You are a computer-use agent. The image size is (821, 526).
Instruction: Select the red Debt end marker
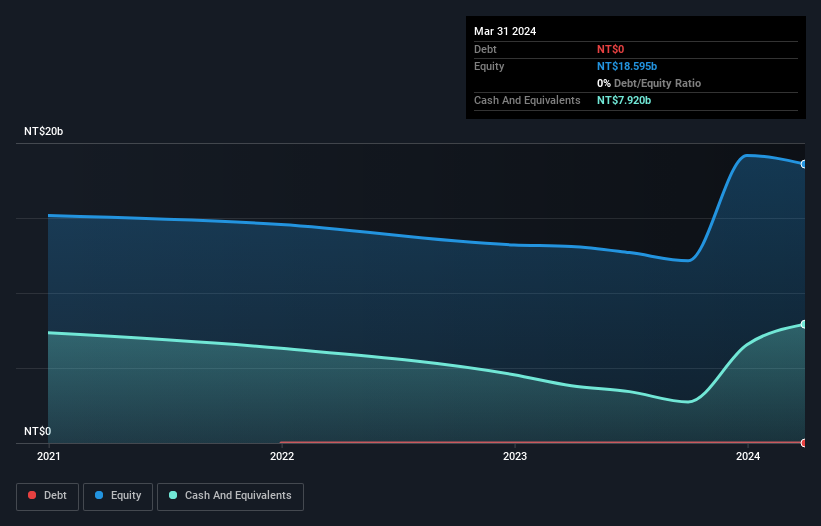pyautogui.click(x=804, y=443)
